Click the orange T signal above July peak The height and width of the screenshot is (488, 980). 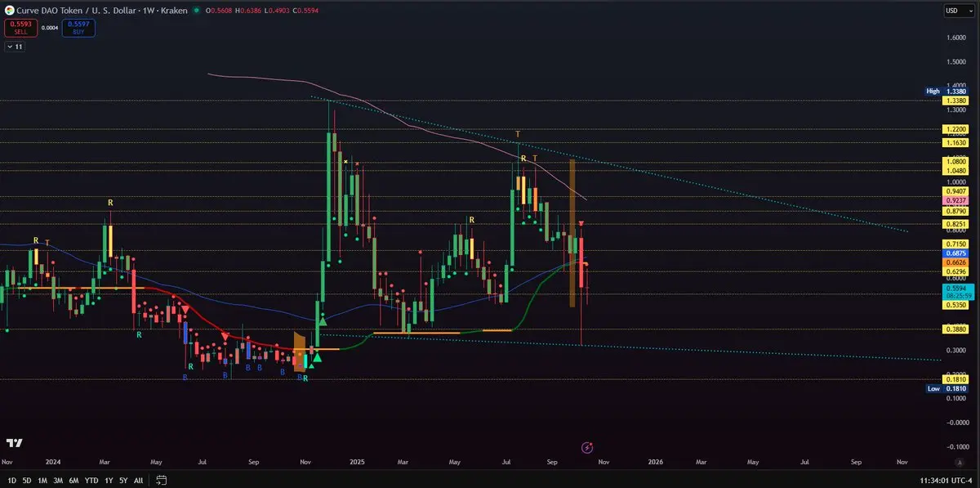click(x=518, y=133)
